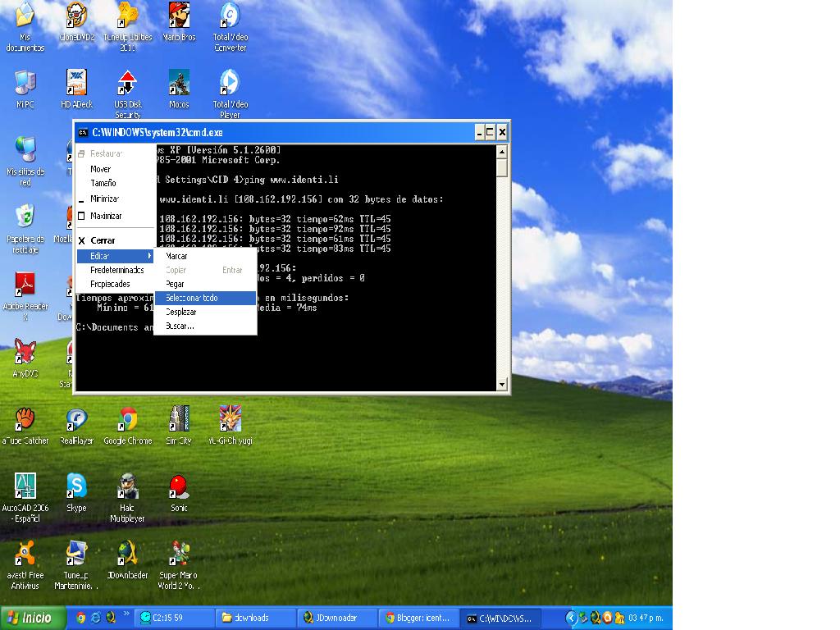Open Mis sitios de red icon
The image size is (840, 630).
(25, 162)
